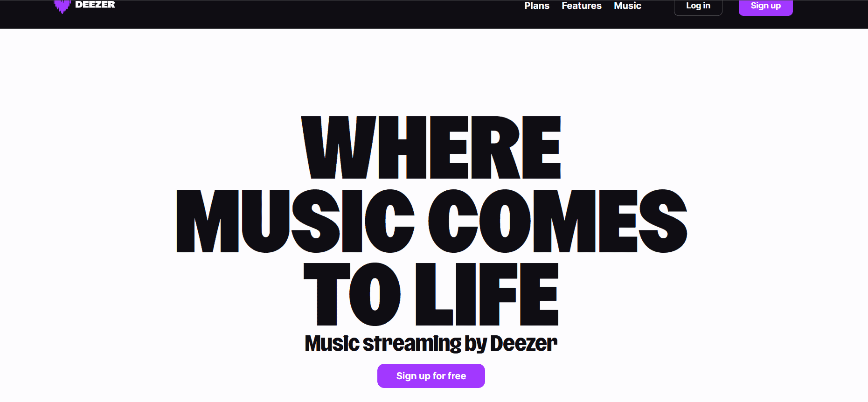Click the word COMES in the headline
The image size is (868, 402).
coord(557,221)
